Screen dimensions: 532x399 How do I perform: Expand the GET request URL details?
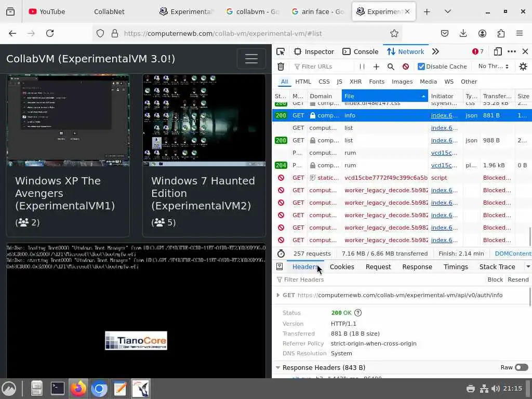278,295
